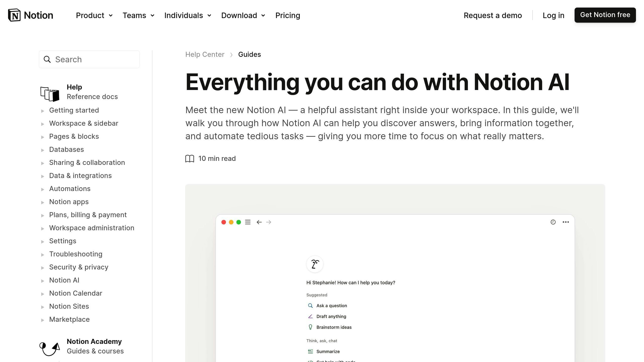Image resolution: width=644 pixels, height=362 pixels.
Task: Open the Download dropdown menu
Action: coord(243,16)
